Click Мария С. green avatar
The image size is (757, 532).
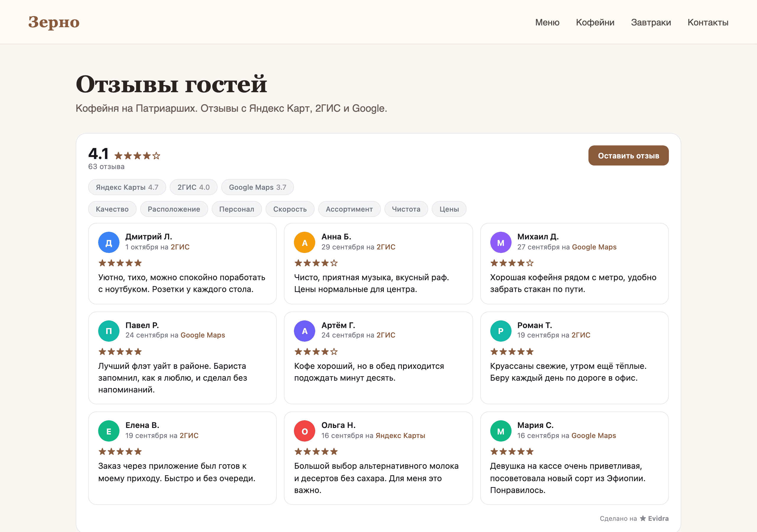[x=501, y=431]
